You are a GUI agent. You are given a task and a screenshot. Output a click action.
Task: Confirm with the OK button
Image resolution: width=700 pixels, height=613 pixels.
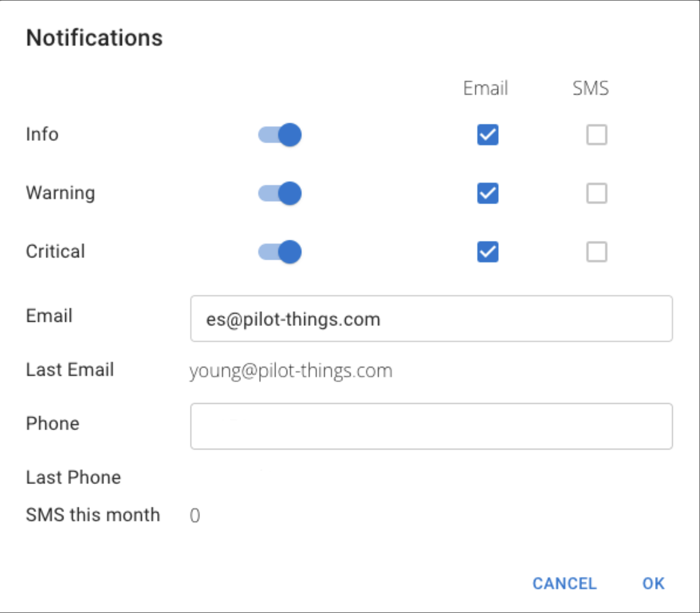click(x=653, y=583)
